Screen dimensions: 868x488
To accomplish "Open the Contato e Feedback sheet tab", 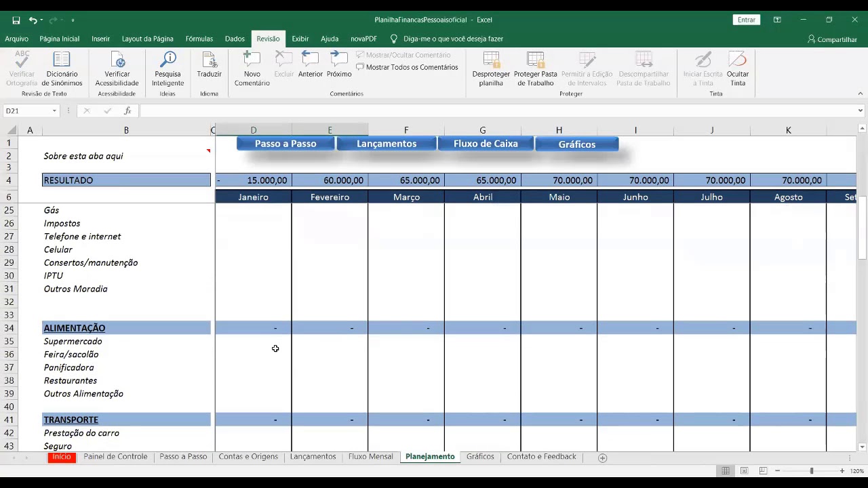I will (x=542, y=457).
